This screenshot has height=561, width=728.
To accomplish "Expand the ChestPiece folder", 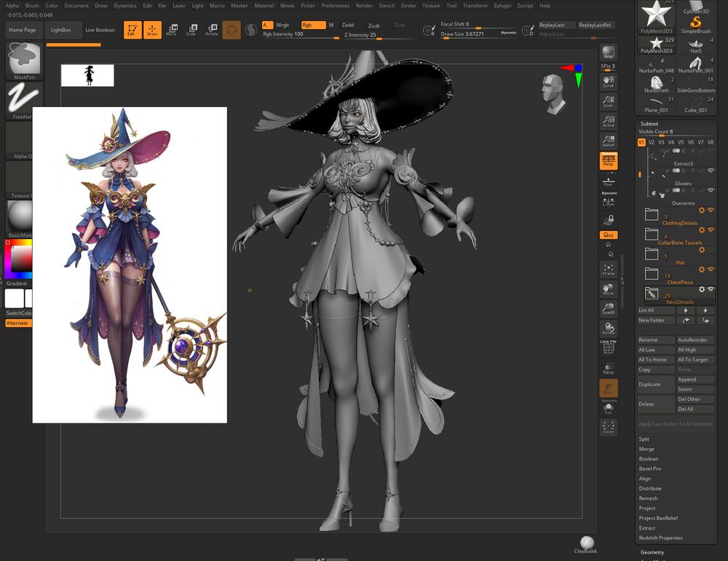I will point(652,274).
